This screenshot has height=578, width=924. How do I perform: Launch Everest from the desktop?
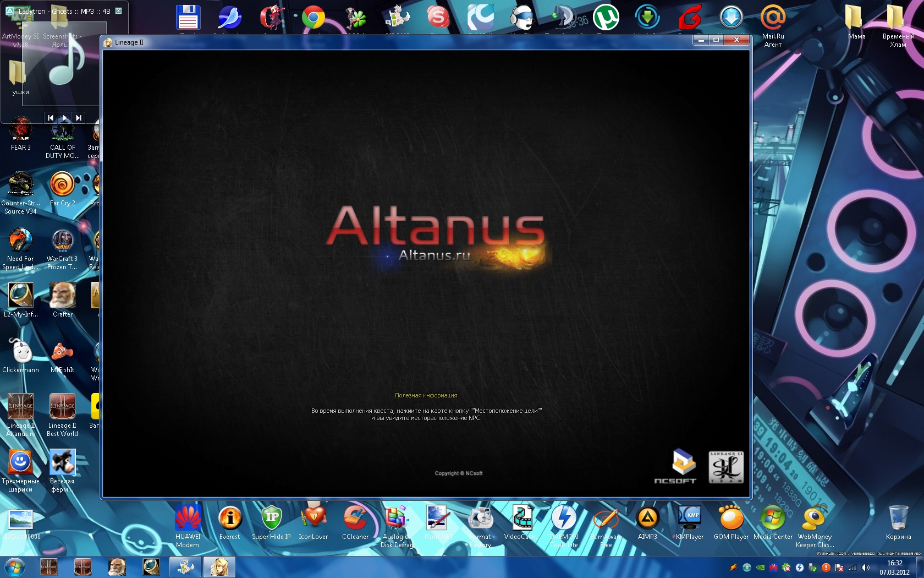coord(230,523)
